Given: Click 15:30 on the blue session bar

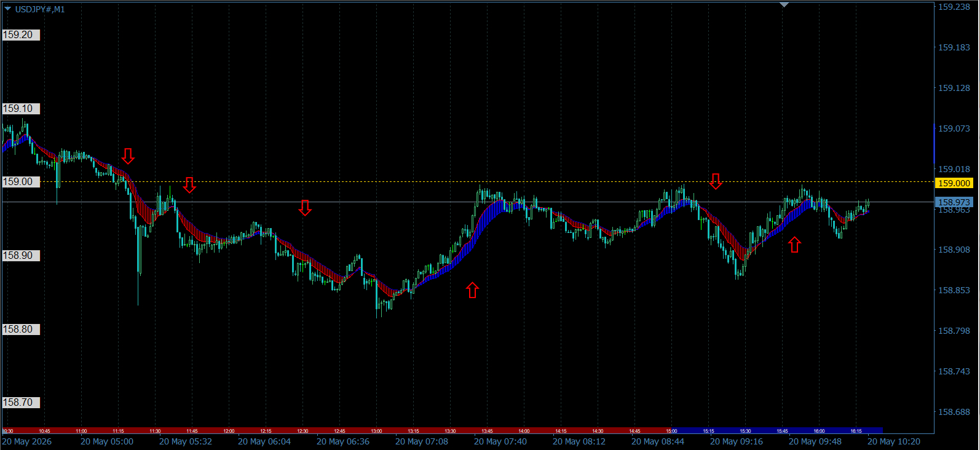Looking at the screenshot, I should click(745, 431).
